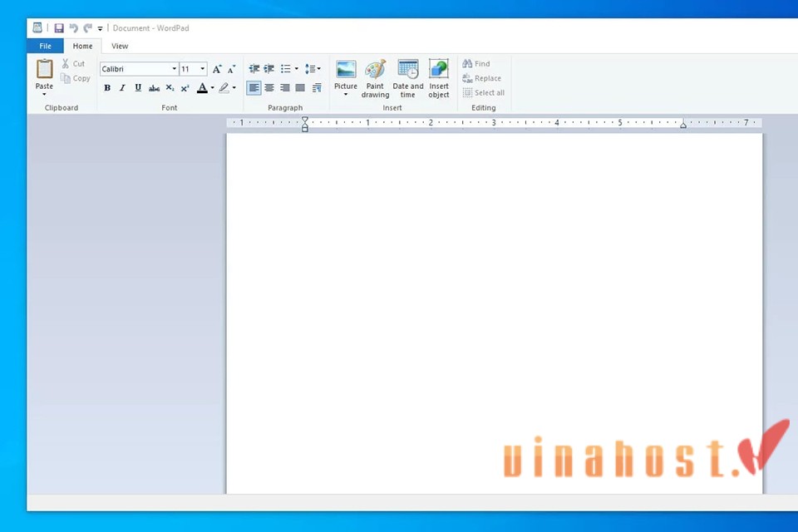This screenshot has height=532, width=798.
Task: Click the Save icon in quick access toolbar
Action: point(59,28)
